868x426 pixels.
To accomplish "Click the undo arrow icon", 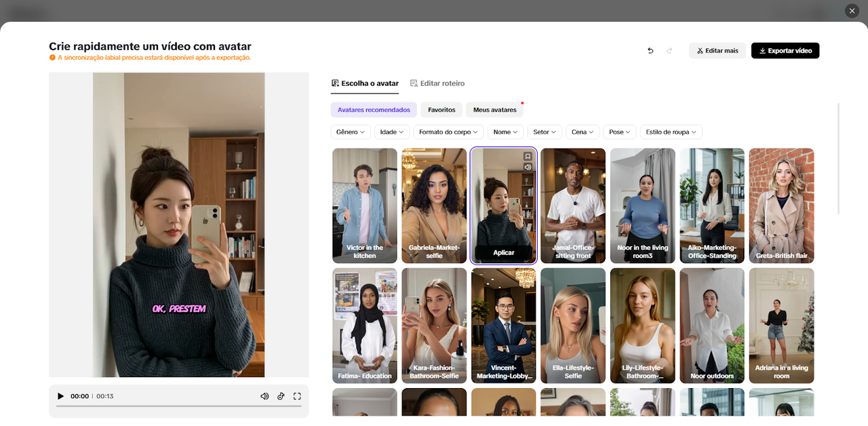I will (x=650, y=51).
